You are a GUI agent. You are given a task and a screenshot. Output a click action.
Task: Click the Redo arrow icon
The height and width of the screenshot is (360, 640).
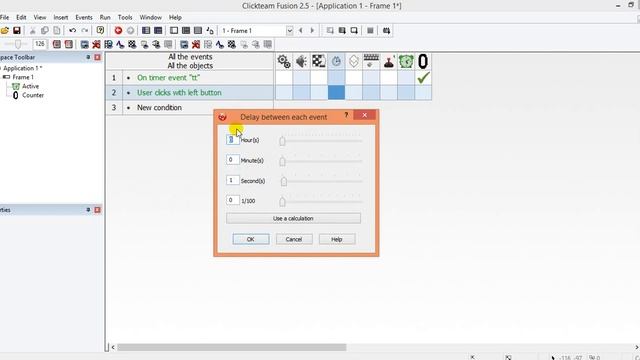pos(84,31)
